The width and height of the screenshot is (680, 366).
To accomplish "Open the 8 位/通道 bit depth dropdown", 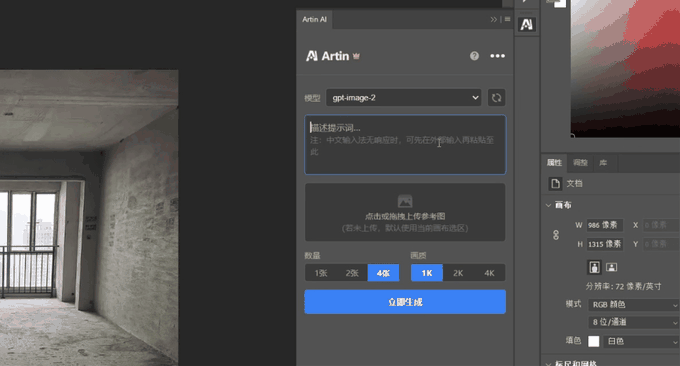I will (633, 322).
